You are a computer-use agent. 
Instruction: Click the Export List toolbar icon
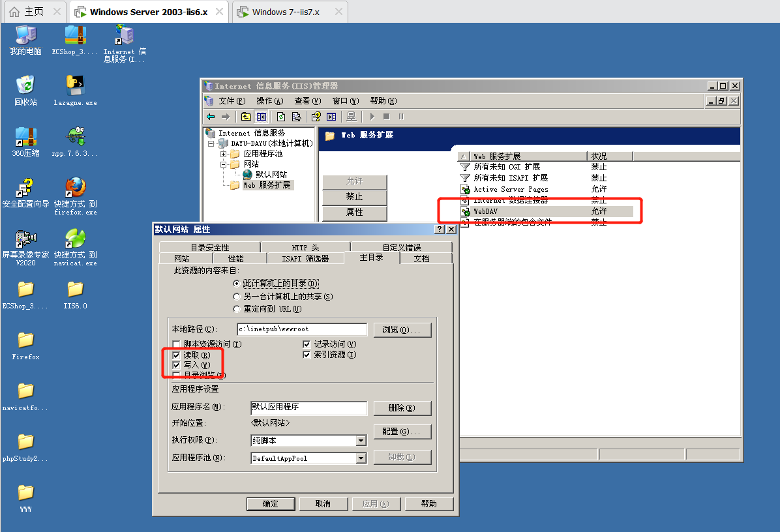coord(297,117)
